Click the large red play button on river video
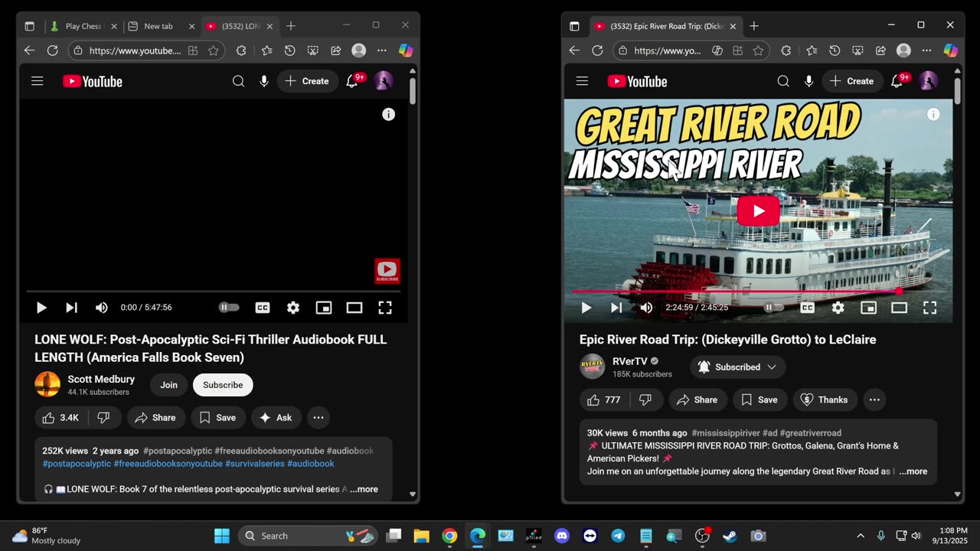The width and height of the screenshot is (980, 551). [x=758, y=211]
